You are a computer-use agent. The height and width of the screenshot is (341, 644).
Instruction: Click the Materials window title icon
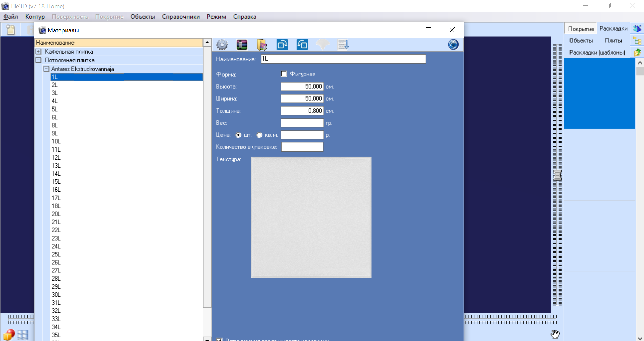tap(42, 30)
